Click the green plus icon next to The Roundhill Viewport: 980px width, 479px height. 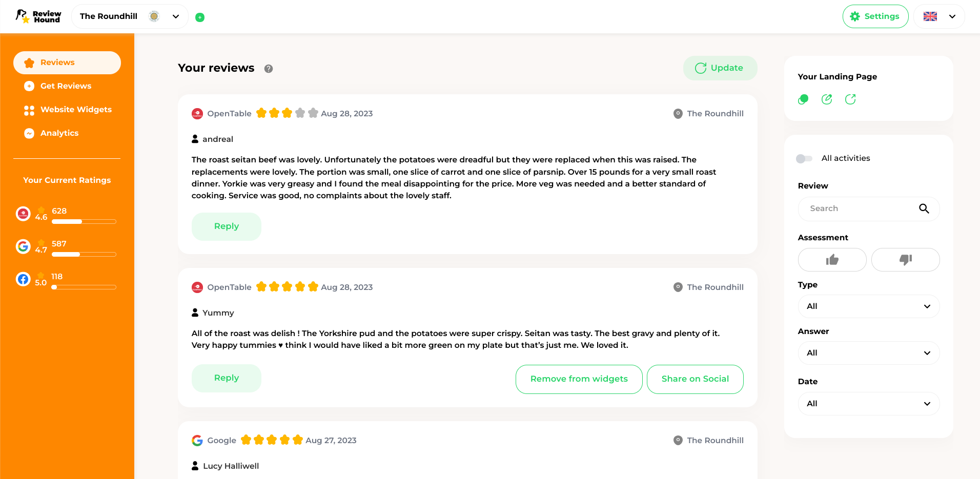(200, 17)
